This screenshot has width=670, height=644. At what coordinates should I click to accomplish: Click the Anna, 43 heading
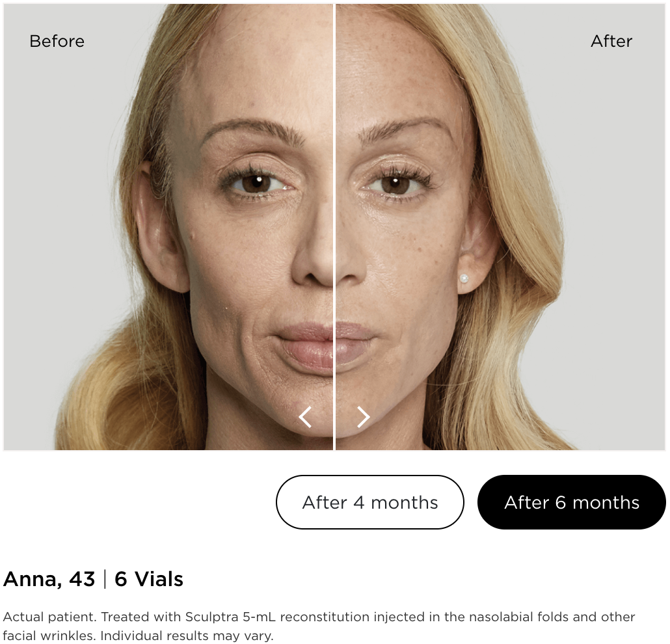coord(49,580)
